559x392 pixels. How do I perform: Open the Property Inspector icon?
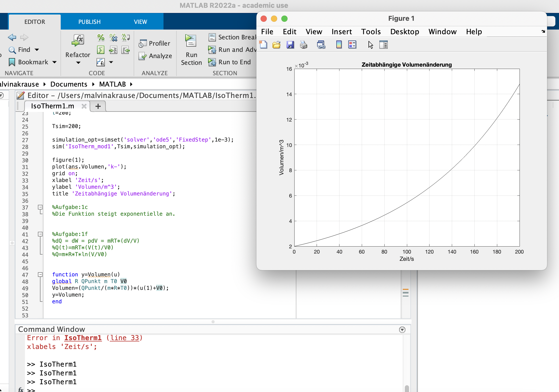click(383, 45)
